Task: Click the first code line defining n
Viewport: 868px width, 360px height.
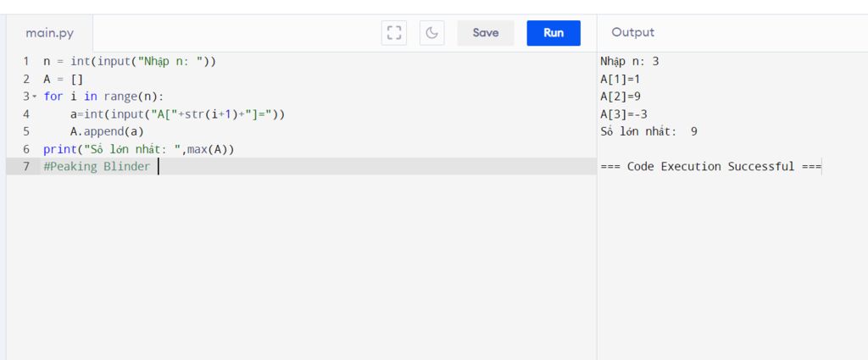Action: [129, 61]
